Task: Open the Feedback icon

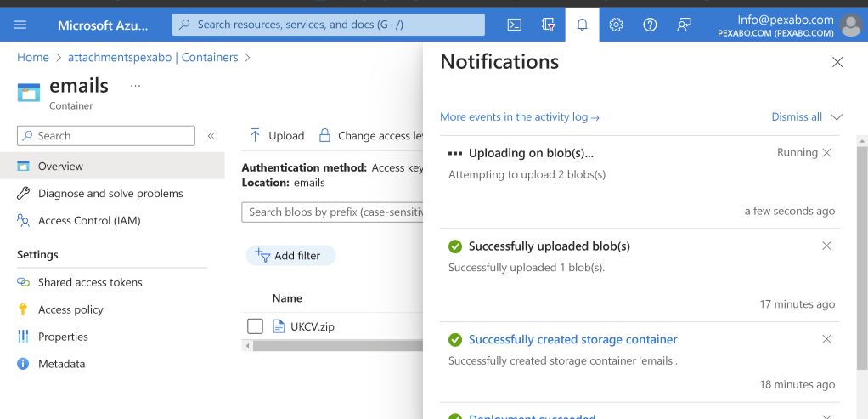Action: 684,25
